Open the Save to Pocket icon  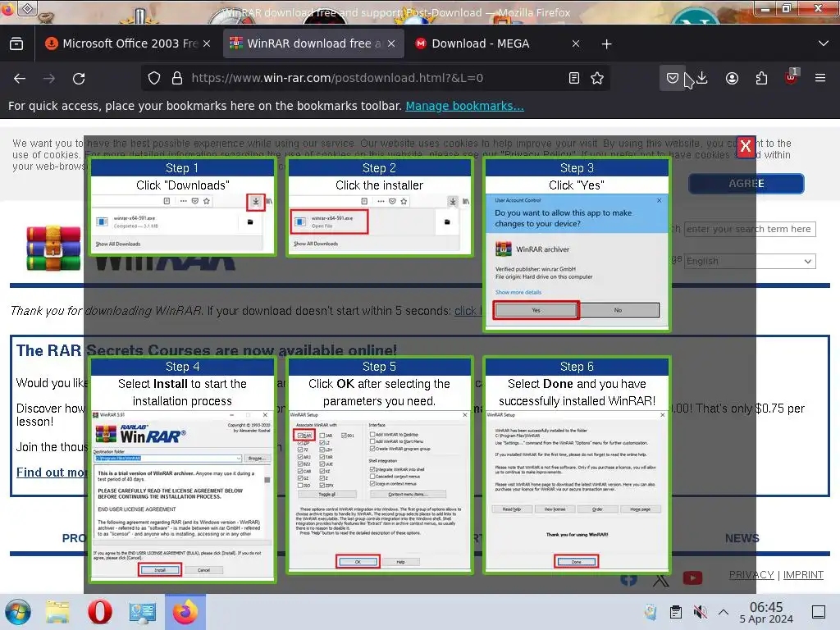pyautogui.click(x=673, y=79)
